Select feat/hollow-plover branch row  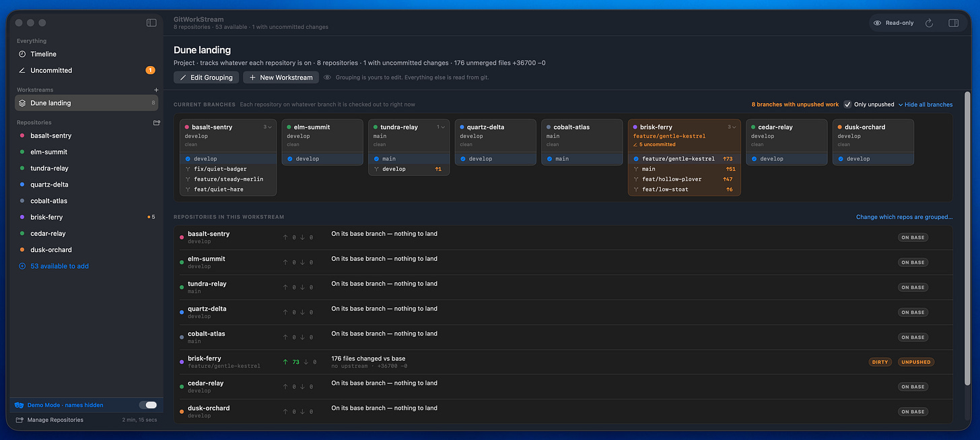click(x=685, y=179)
